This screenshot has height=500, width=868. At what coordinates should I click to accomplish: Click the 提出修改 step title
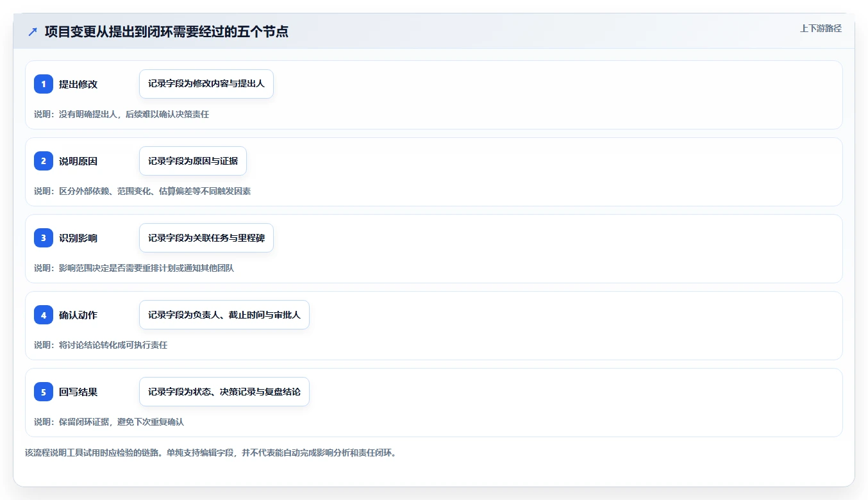[78, 84]
